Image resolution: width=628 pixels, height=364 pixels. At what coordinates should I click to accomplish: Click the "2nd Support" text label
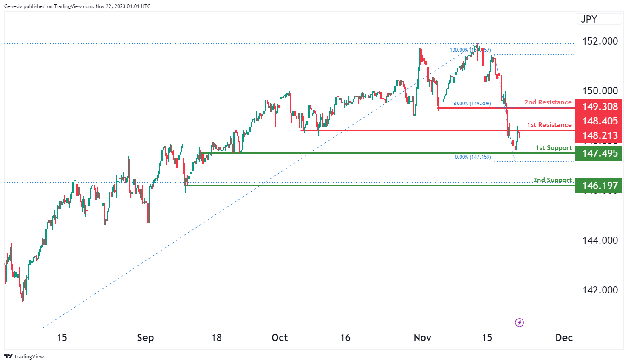coord(552,180)
